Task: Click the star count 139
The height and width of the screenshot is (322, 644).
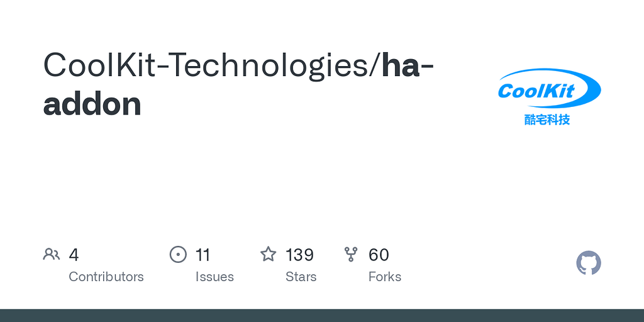Action: pyautogui.click(x=299, y=255)
